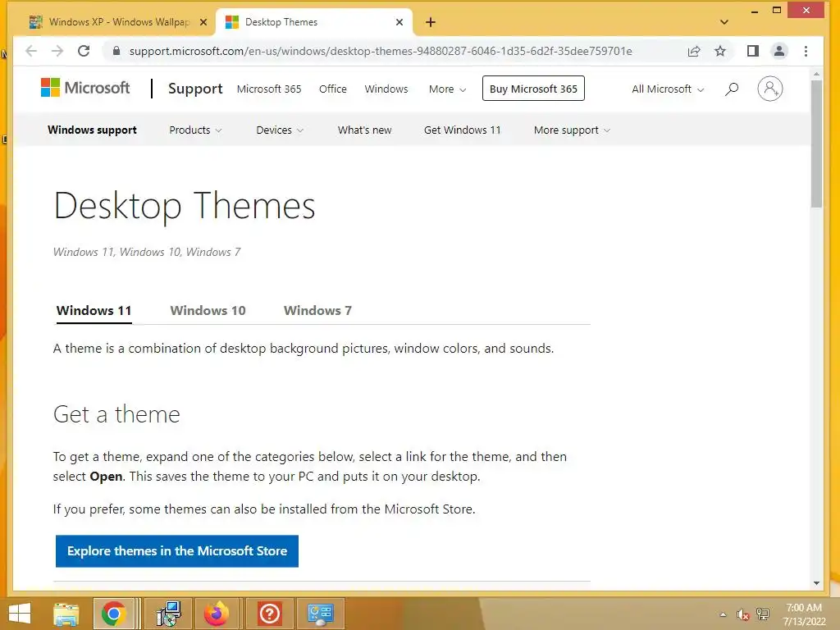Open the search magnifier on Microsoft site
This screenshot has height=630, width=840.
[x=732, y=89]
